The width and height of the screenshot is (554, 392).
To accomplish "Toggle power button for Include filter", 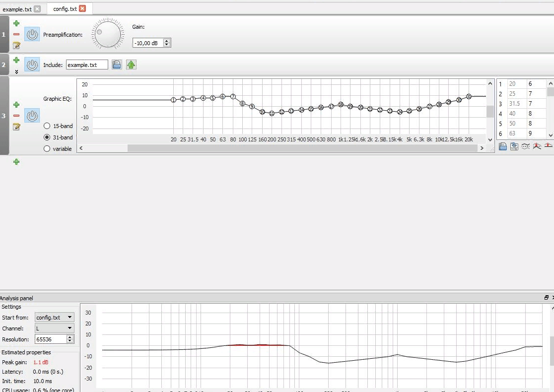I will click(x=32, y=65).
